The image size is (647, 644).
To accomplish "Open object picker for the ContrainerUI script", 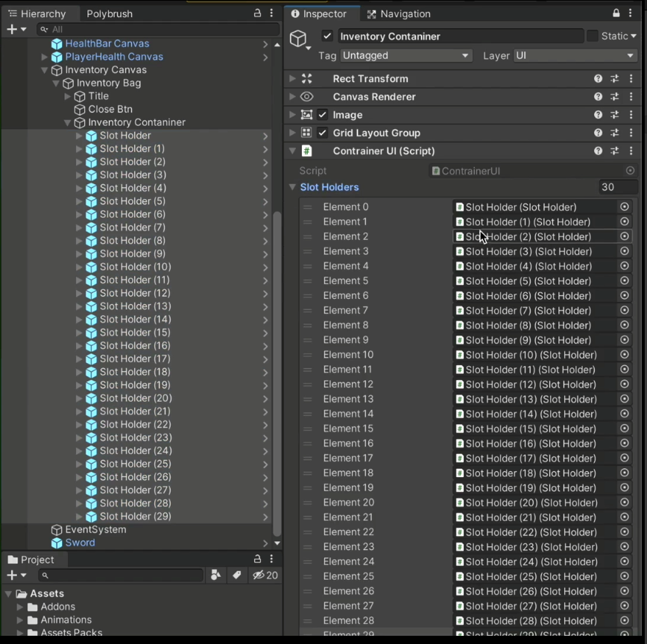I will [630, 171].
